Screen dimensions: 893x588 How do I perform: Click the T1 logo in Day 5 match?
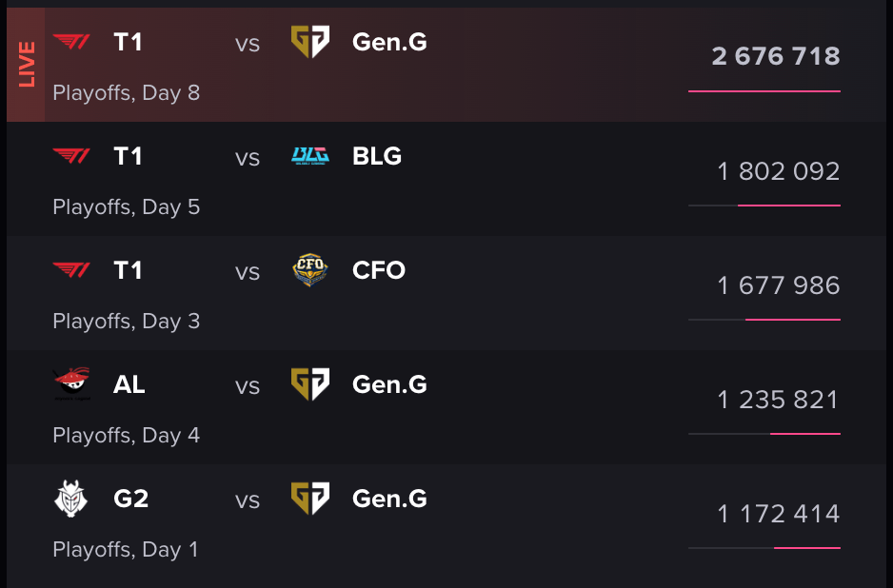(71, 156)
